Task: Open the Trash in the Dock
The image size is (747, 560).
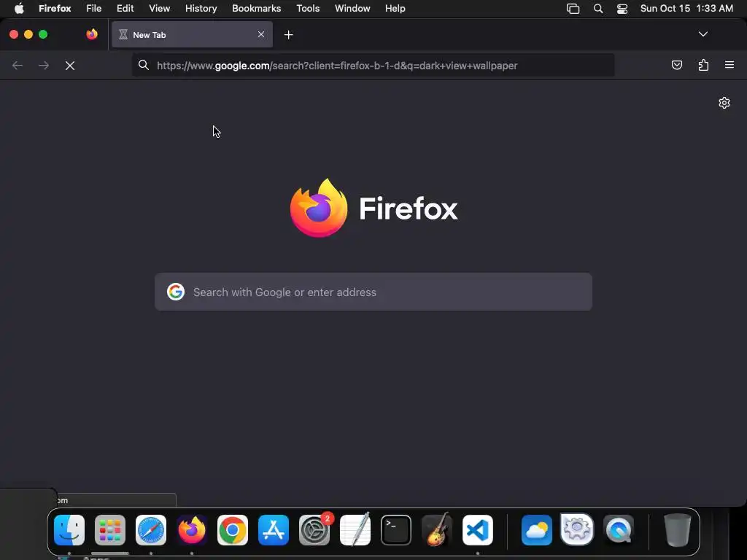Action: [x=678, y=529]
